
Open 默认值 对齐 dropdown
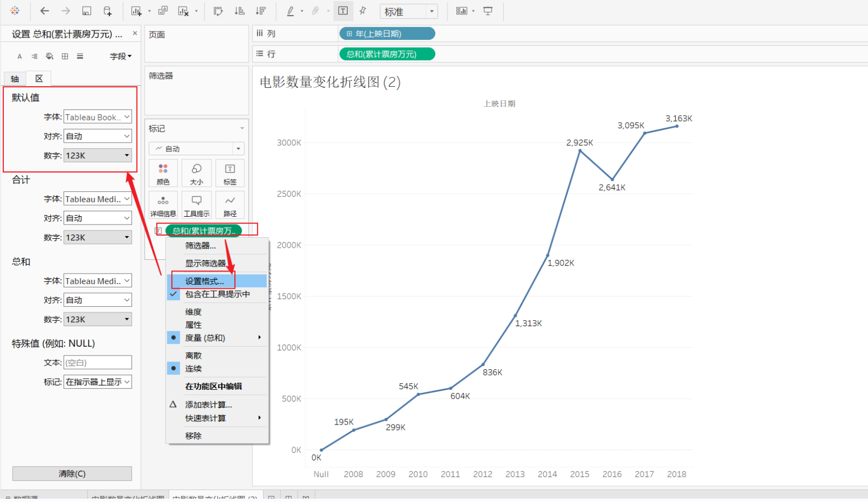coord(98,137)
